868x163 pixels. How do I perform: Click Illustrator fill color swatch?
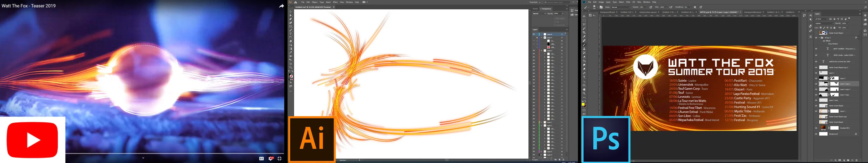pos(290,74)
